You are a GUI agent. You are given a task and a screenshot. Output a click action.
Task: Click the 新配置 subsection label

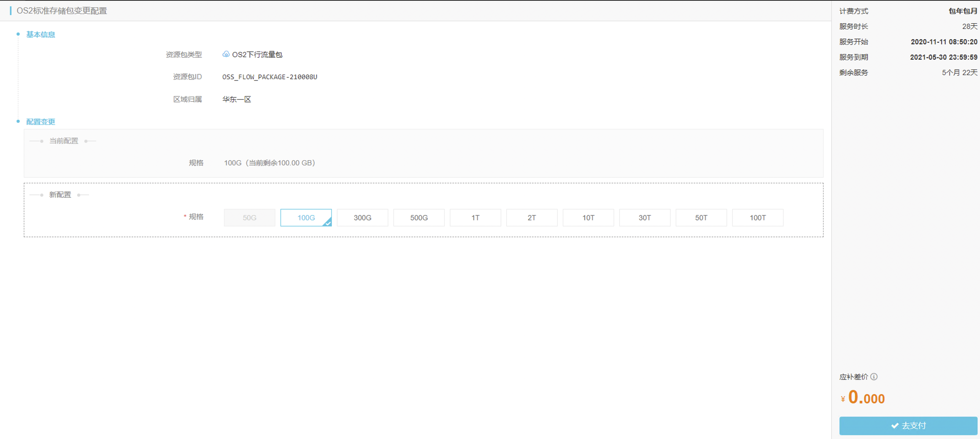point(60,195)
